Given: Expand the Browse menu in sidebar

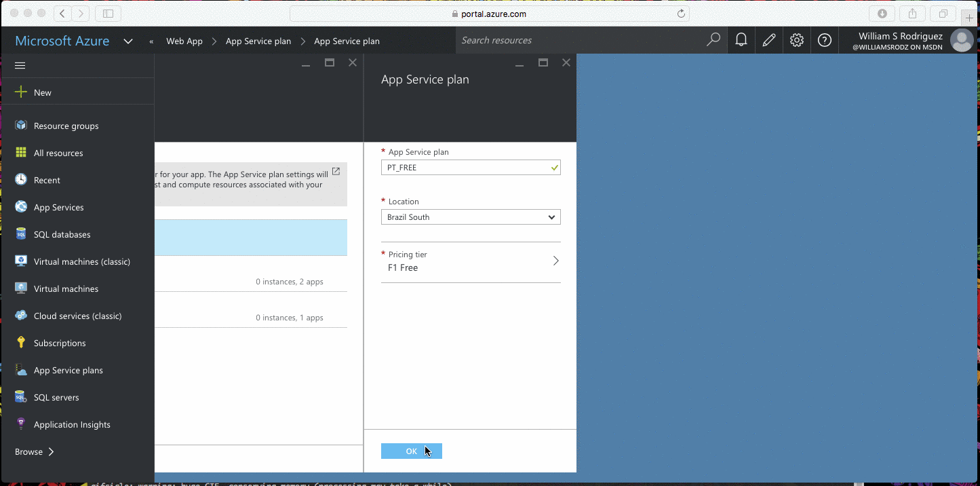Looking at the screenshot, I should 35,451.
